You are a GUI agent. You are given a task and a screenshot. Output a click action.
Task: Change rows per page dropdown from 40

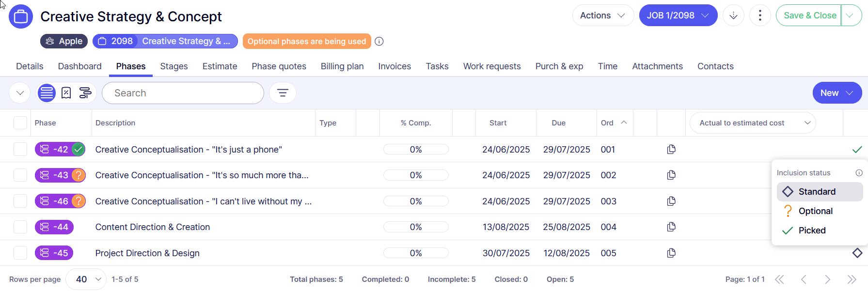(86, 279)
